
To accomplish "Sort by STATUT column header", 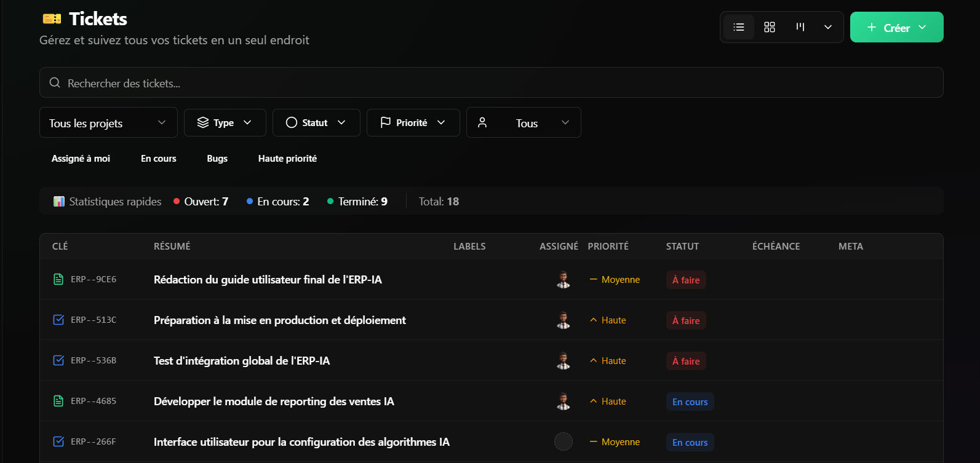I will [682, 246].
